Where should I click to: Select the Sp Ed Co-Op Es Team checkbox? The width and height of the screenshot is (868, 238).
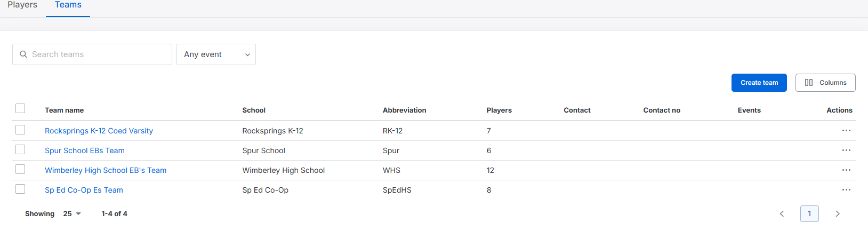tap(20, 189)
